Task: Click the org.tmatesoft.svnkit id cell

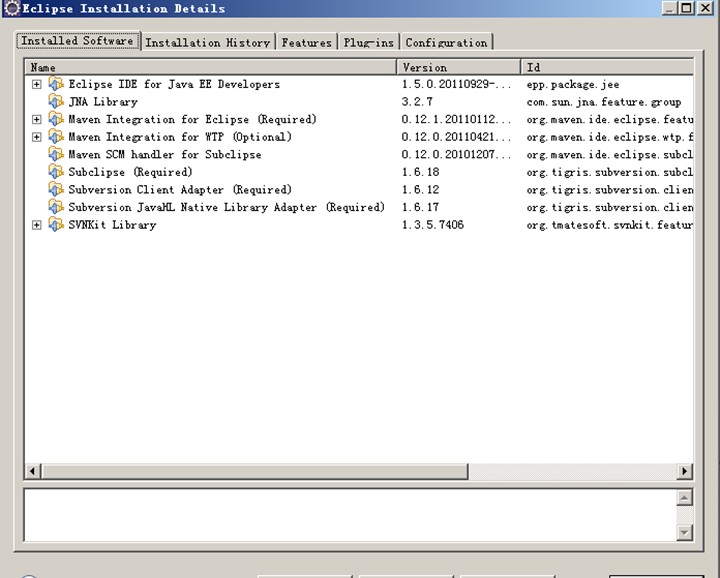Action: (609, 225)
